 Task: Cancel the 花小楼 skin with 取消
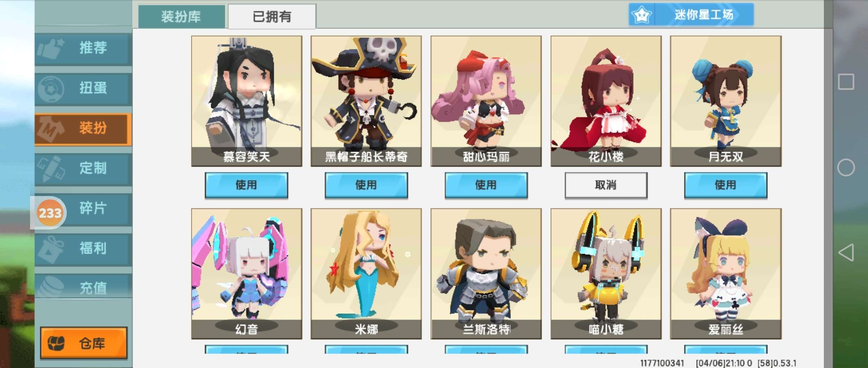606,185
